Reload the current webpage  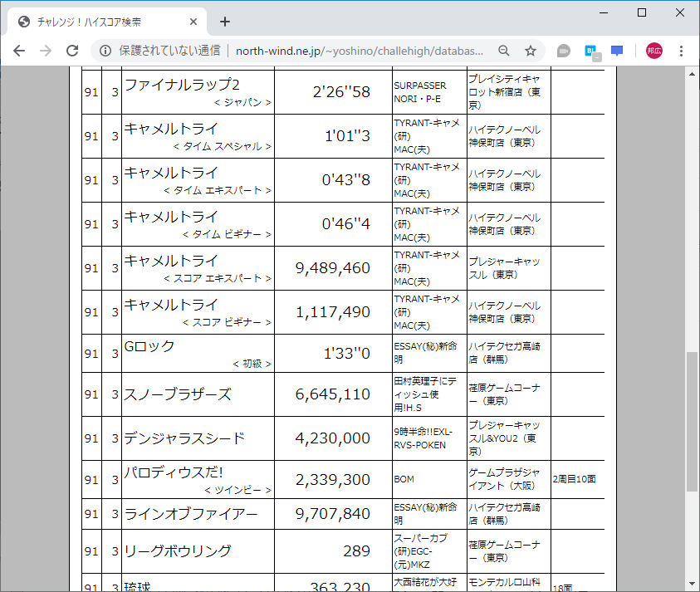[x=72, y=51]
